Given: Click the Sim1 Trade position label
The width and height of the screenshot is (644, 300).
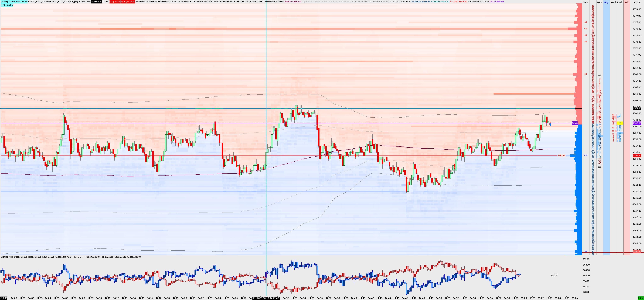Looking at the screenshot, I should tap(14, 2).
